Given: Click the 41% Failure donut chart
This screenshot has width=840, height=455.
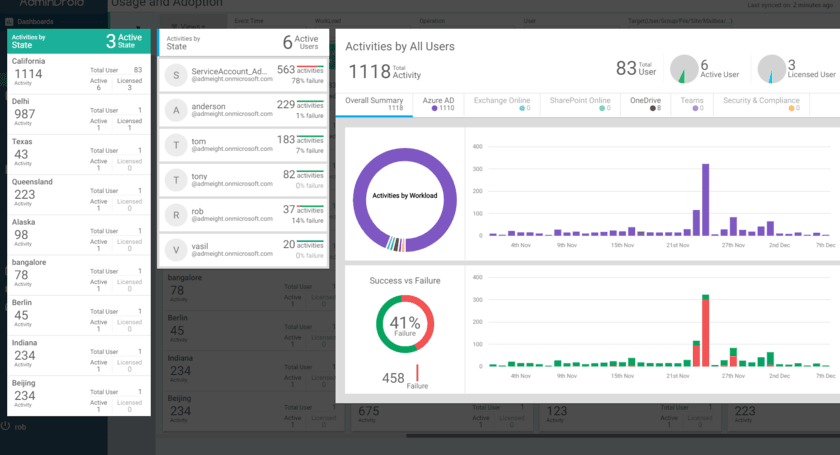Looking at the screenshot, I should click(x=405, y=324).
